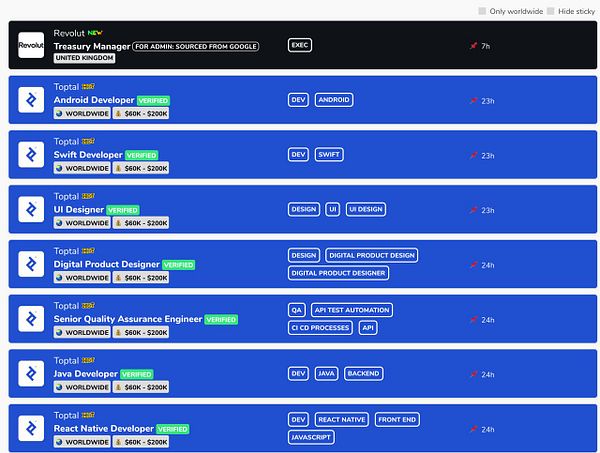
Task: Filter by the JAVA tag
Action: point(326,373)
